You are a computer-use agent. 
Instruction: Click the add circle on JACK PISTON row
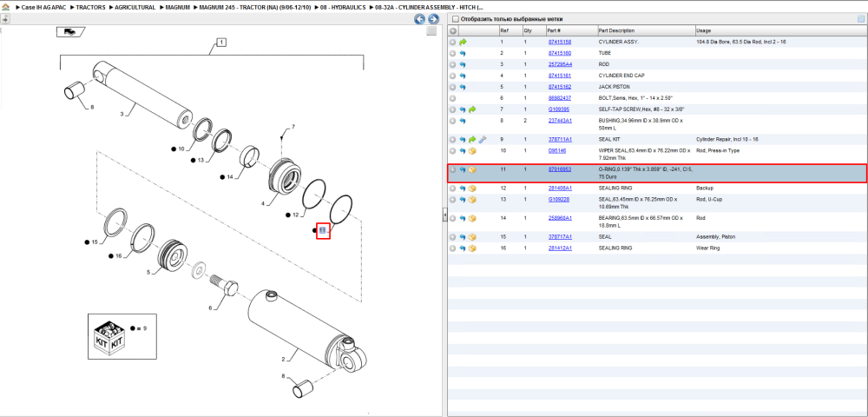point(453,87)
